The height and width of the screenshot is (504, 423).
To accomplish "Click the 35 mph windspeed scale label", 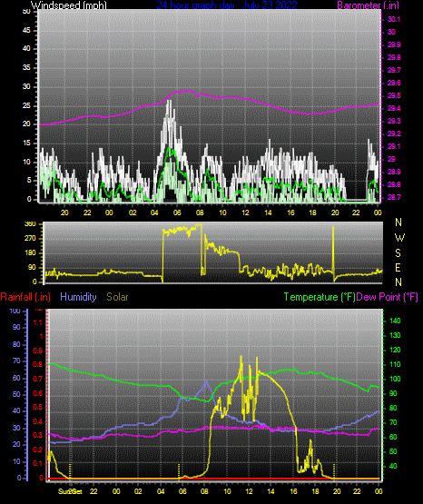I will (26, 68).
